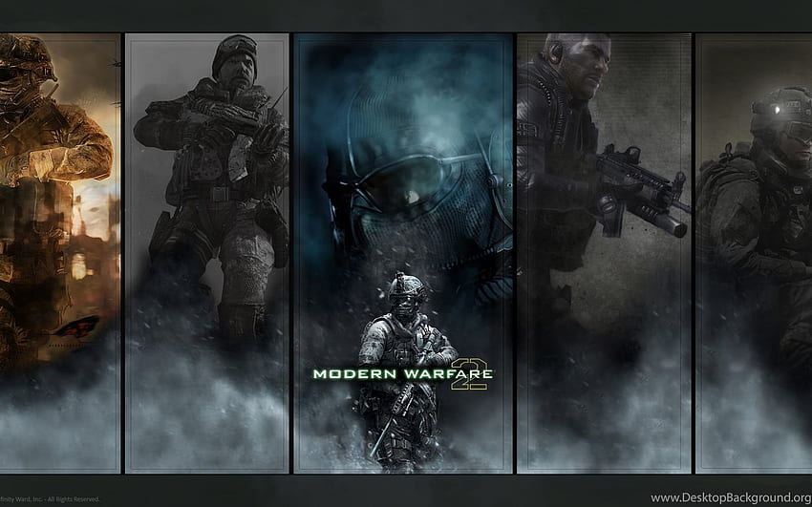Select the sepia-toned panel with desert soldier

tap(60, 254)
